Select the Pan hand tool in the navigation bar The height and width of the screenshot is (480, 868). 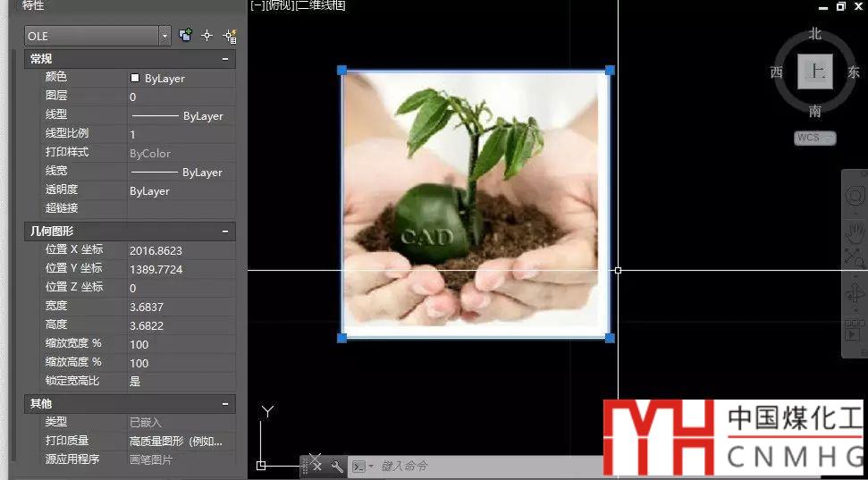tap(854, 232)
